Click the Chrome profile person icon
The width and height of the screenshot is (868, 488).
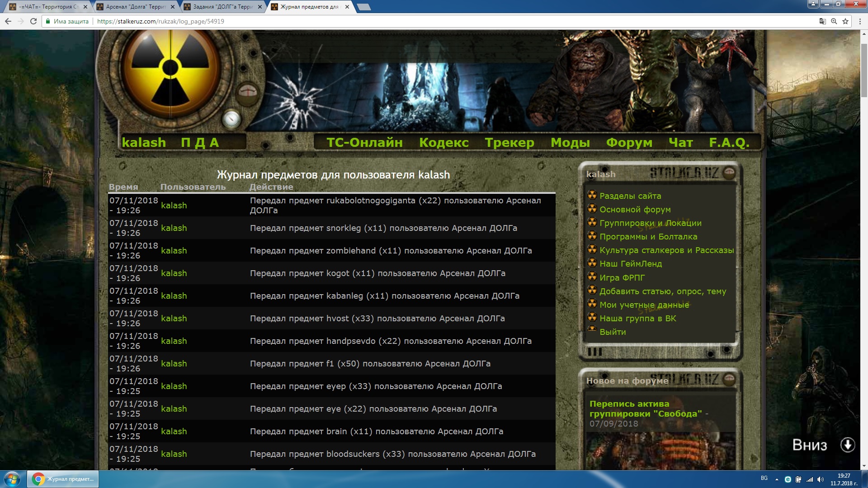[813, 4]
